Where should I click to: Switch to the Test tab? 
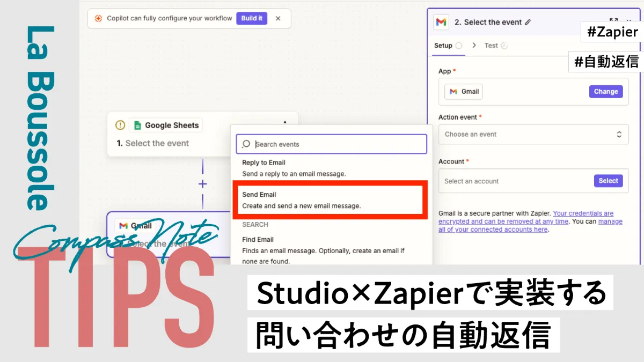492,46
